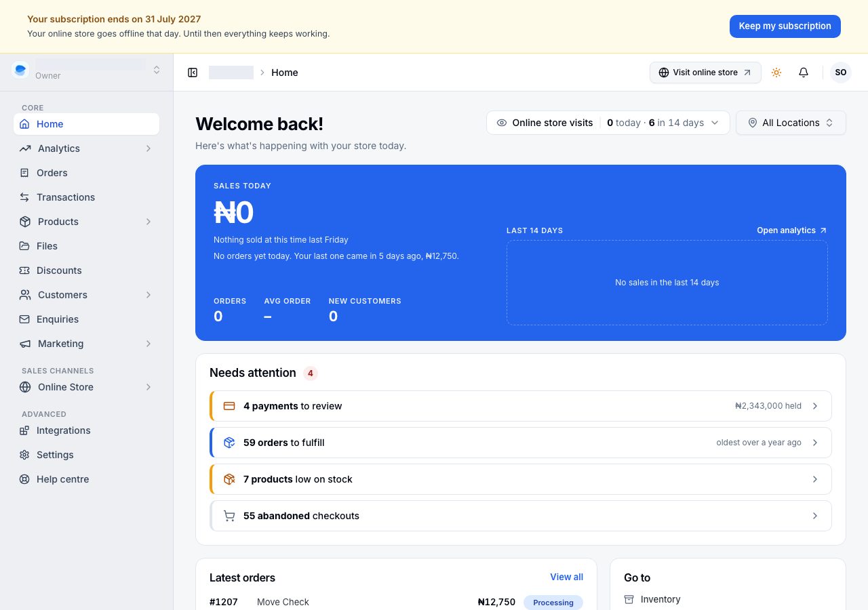Image resolution: width=868 pixels, height=610 pixels.
Task: Click the Processing status badge
Action: point(553,602)
